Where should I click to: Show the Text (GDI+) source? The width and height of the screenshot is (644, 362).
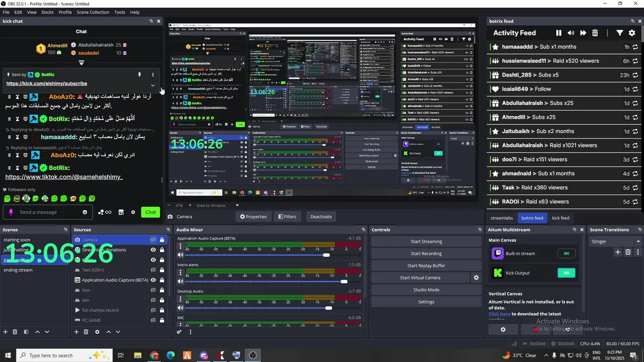[x=153, y=270]
